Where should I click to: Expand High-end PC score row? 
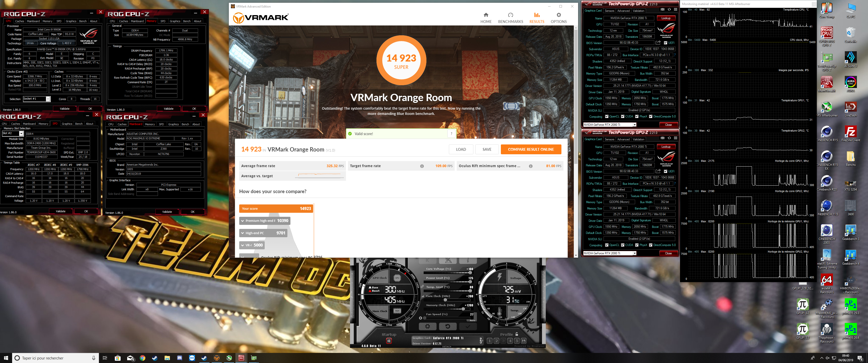pos(263,233)
